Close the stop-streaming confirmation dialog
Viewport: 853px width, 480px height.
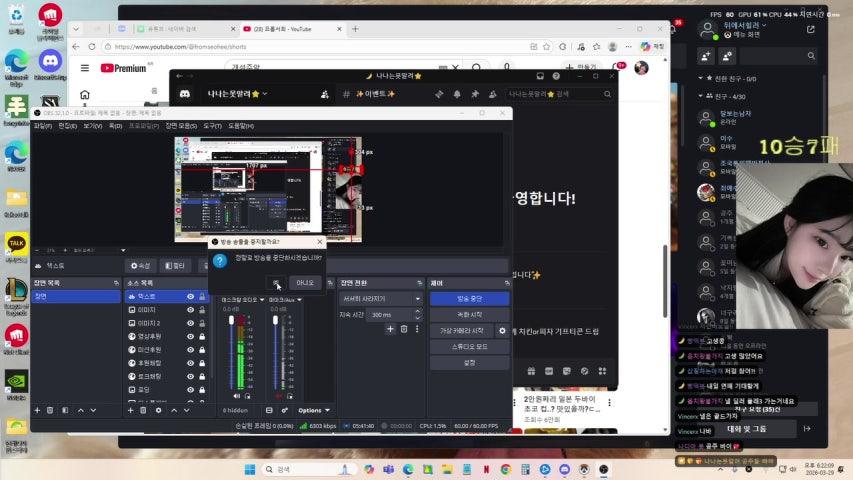[319, 242]
